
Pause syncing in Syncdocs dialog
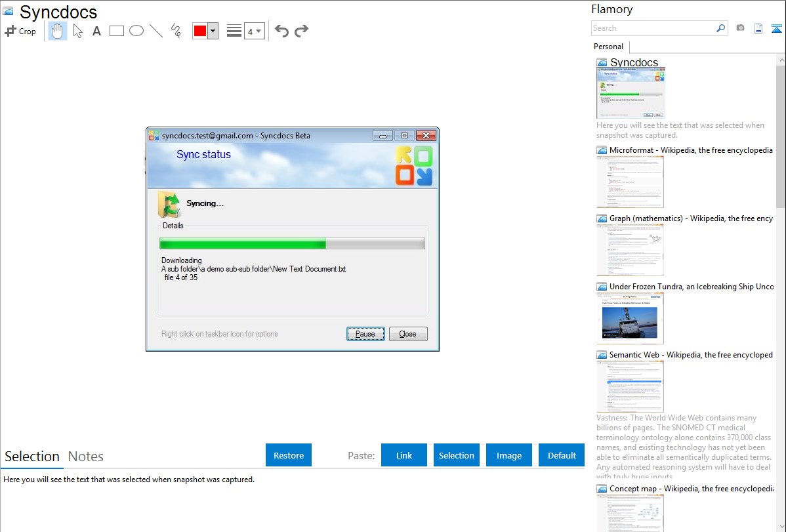tap(365, 334)
